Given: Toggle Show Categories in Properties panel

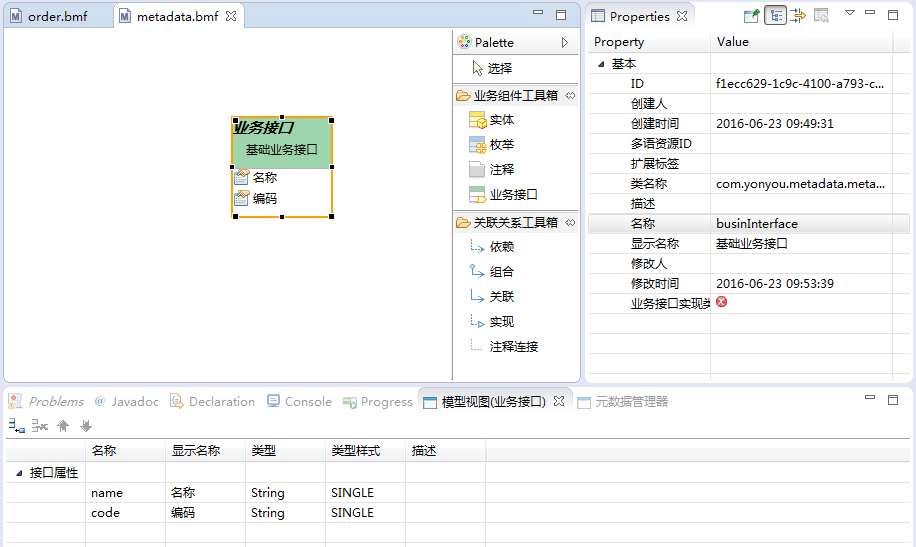Looking at the screenshot, I should tap(775, 15).
